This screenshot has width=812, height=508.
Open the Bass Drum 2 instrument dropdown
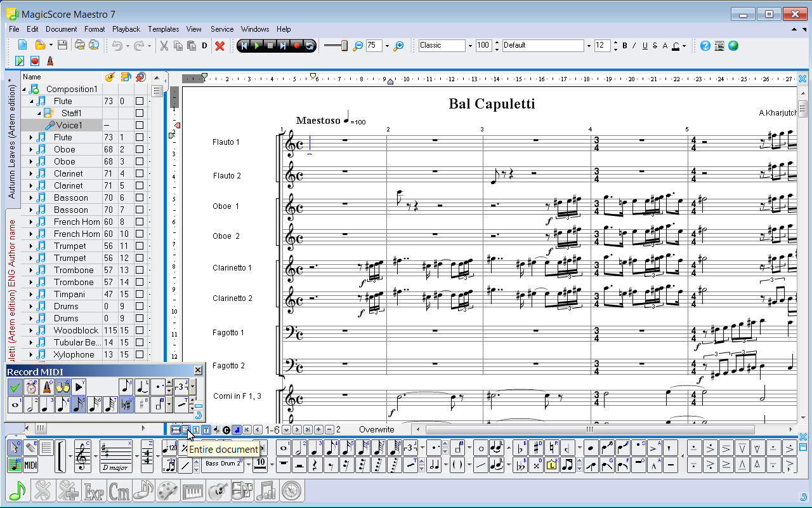[x=247, y=464]
